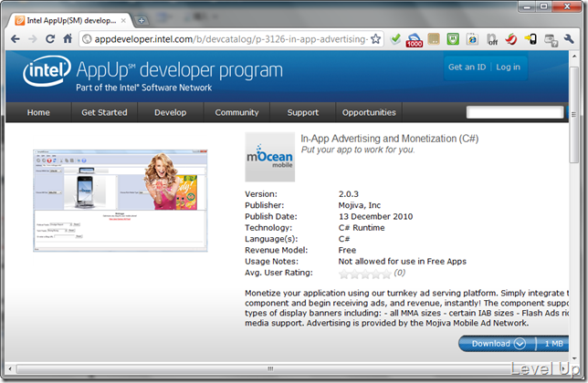The height and width of the screenshot is (383, 588).
Task: Click the green checkmark extension icon
Action: pos(395,38)
